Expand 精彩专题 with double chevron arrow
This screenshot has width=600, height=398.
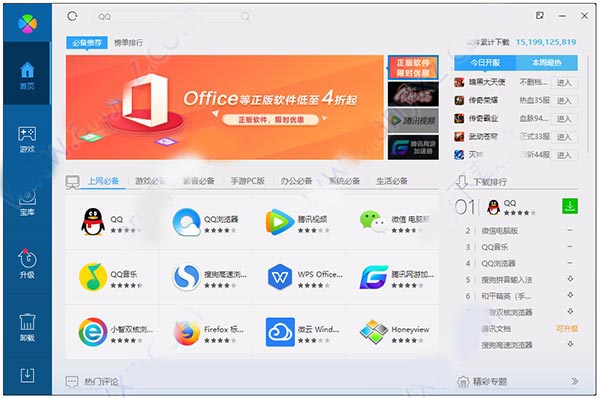[574, 381]
